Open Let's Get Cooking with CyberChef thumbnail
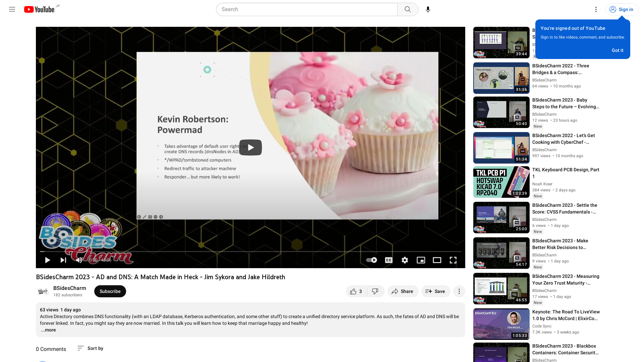 click(501, 148)
